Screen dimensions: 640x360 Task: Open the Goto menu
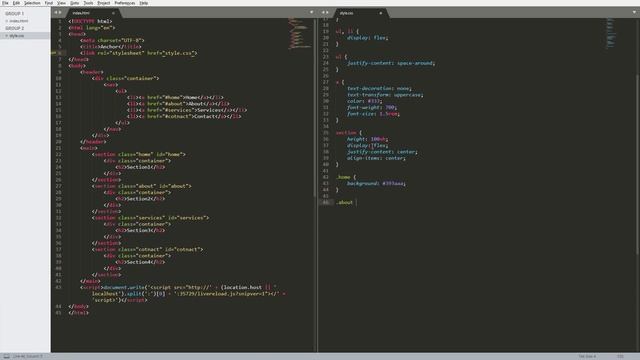tap(74, 3)
